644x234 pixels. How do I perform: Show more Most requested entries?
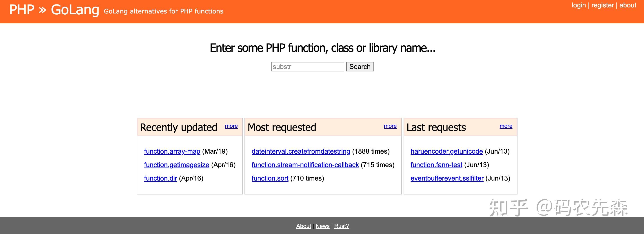[x=390, y=126]
